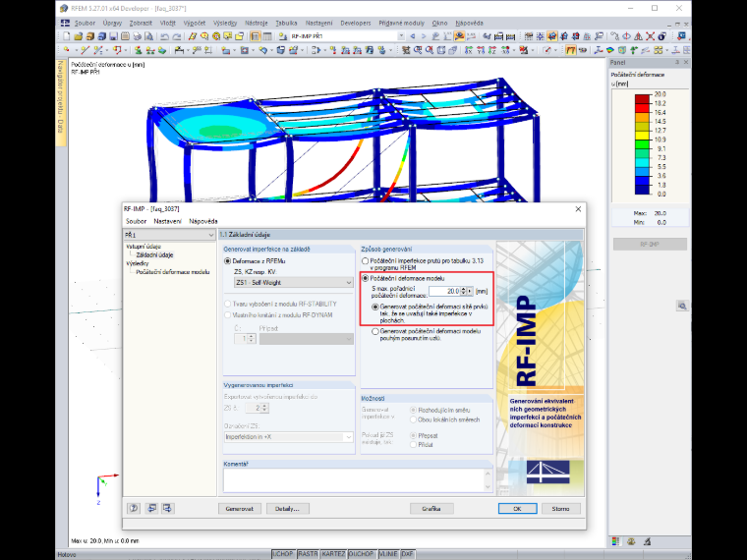Click the Č. number spinner showing 1
Screen dimensions: 747x560
click(252, 339)
